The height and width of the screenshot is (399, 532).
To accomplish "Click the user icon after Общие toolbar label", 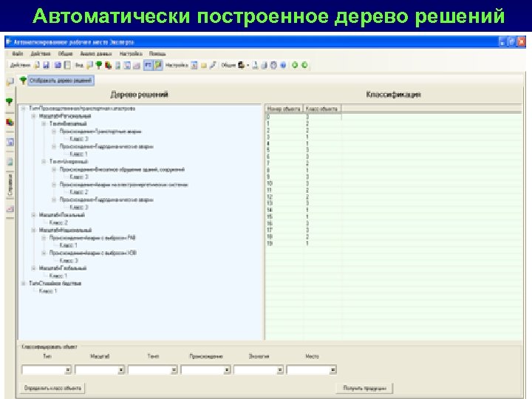I will click(x=241, y=65).
